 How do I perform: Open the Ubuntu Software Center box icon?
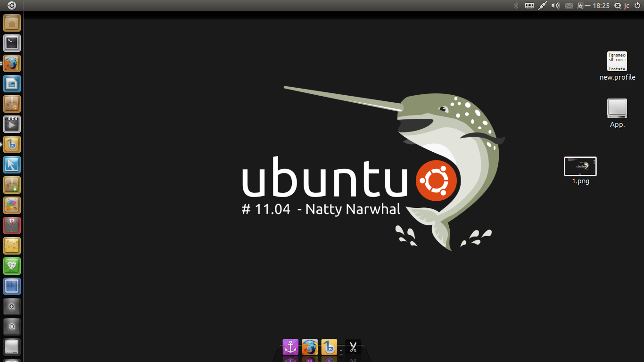[12, 104]
